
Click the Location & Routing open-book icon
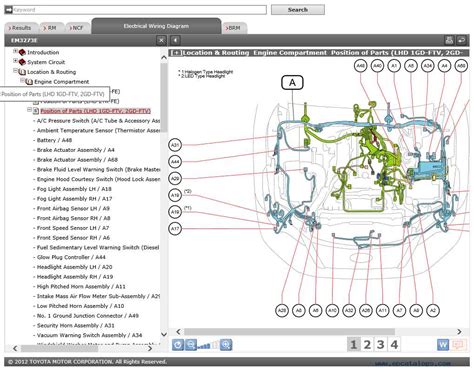point(22,72)
